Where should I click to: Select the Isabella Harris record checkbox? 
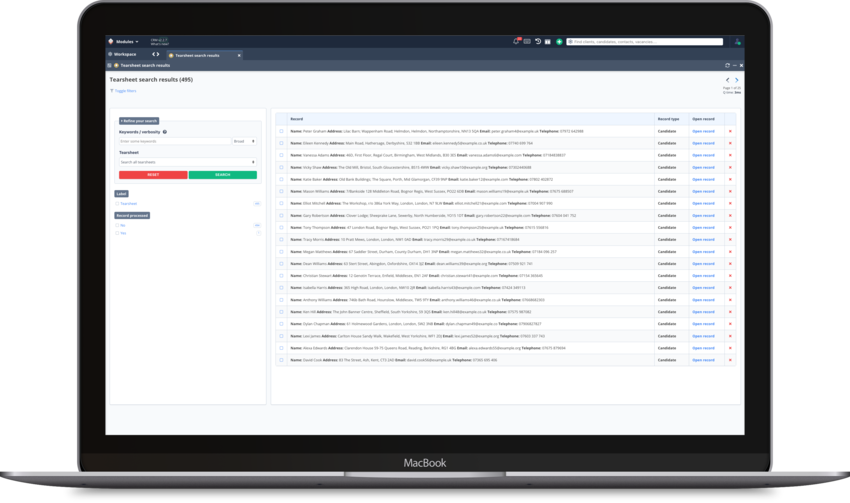(281, 288)
